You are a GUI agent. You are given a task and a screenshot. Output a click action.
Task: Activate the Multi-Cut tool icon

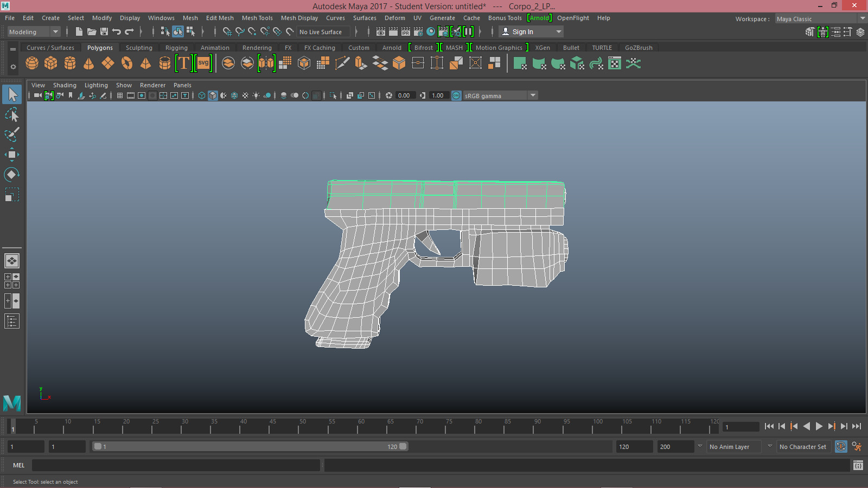pos(342,63)
